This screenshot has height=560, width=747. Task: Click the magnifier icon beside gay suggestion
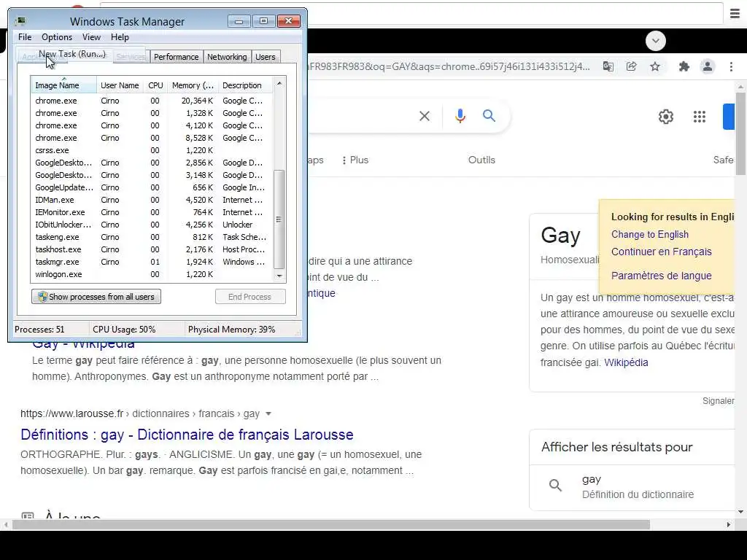click(x=555, y=485)
